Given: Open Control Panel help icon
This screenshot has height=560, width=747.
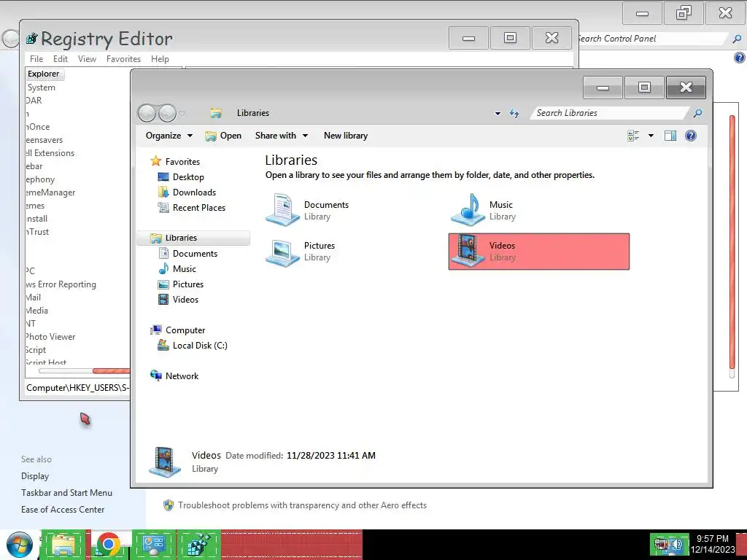Looking at the screenshot, I should pyautogui.click(x=740, y=58).
